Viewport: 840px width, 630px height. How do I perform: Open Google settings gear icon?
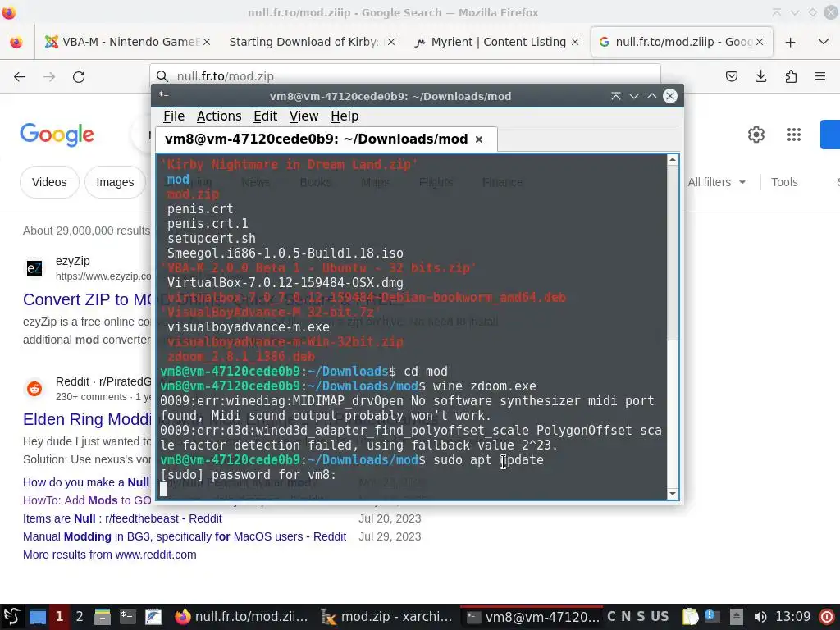click(x=756, y=135)
